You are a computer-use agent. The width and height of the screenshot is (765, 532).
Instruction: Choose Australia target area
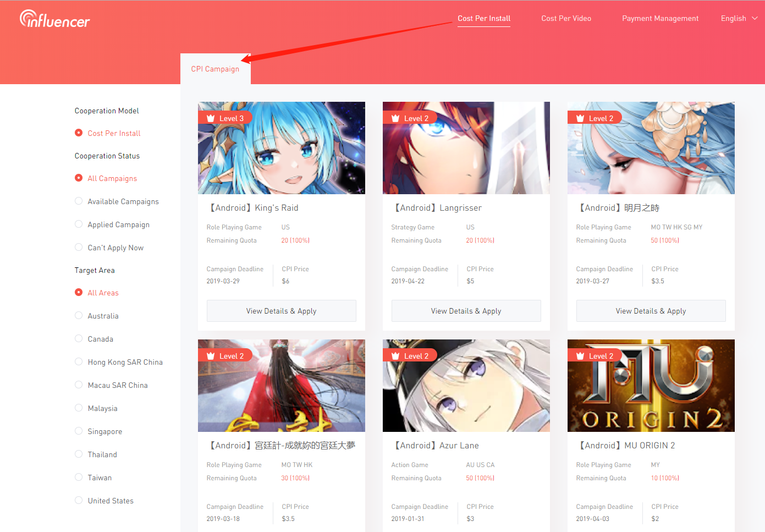pyautogui.click(x=97, y=316)
